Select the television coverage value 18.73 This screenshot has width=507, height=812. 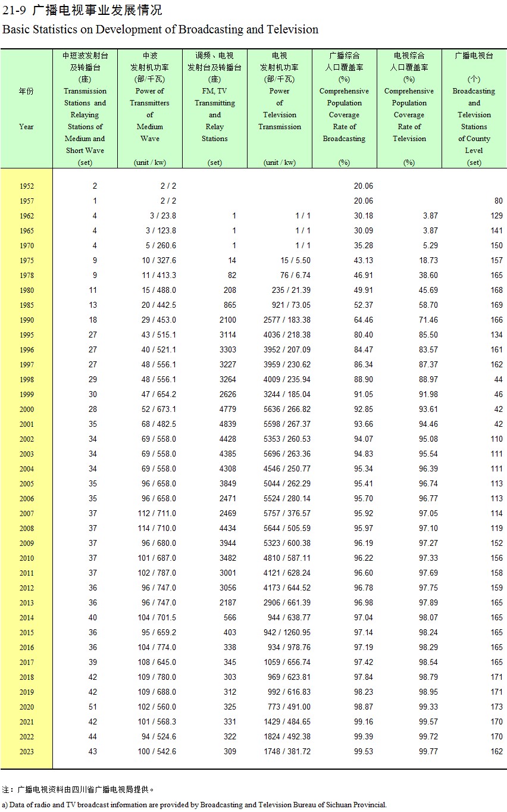(428, 261)
